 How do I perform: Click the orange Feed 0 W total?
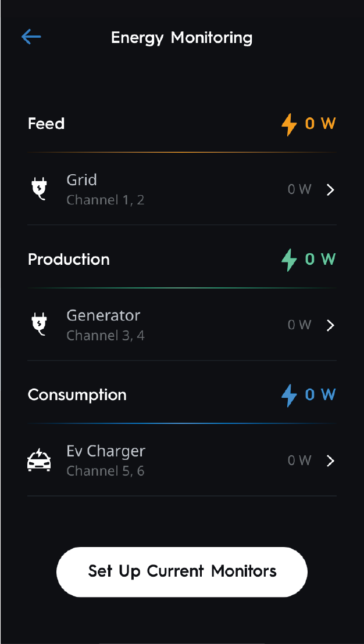coord(320,124)
